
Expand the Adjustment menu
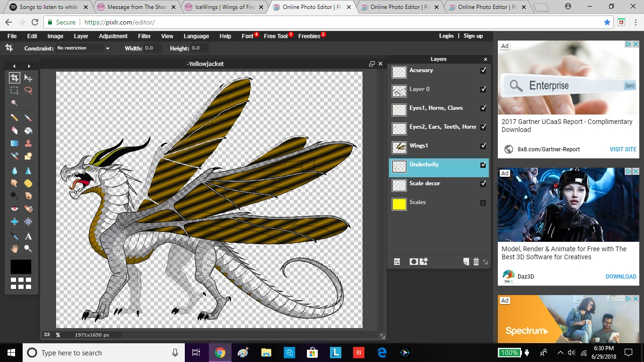pyautogui.click(x=113, y=36)
